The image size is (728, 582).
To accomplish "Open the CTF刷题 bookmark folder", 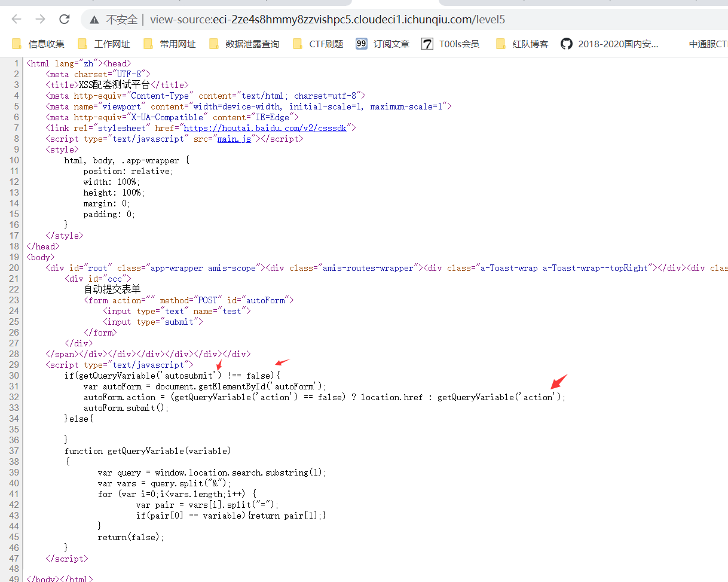I will click(318, 44).
